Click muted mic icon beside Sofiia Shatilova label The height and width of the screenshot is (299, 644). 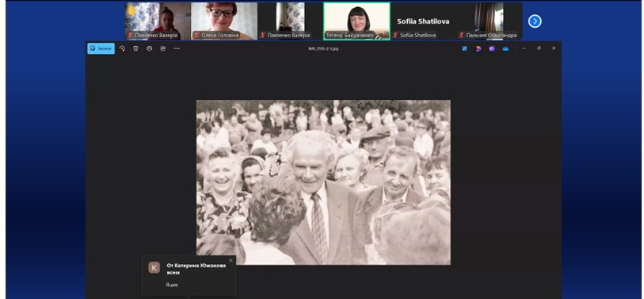click(x=395, y=36)
